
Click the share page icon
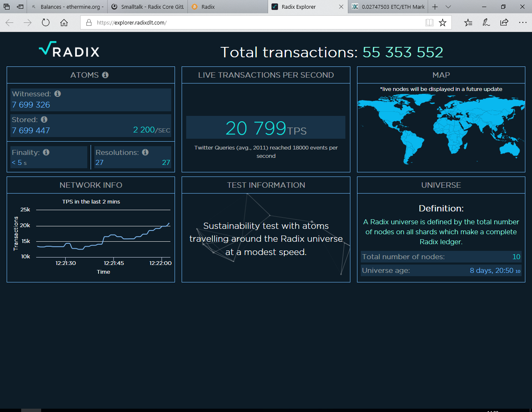pyautogui.click(x=504, y=23)
